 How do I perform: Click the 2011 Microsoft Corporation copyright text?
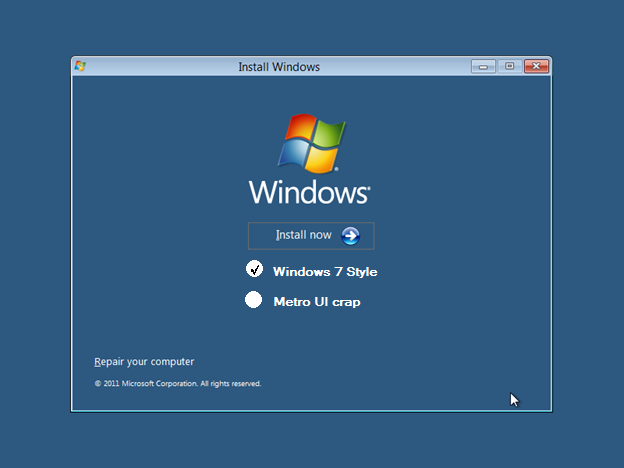coord(178,384)
